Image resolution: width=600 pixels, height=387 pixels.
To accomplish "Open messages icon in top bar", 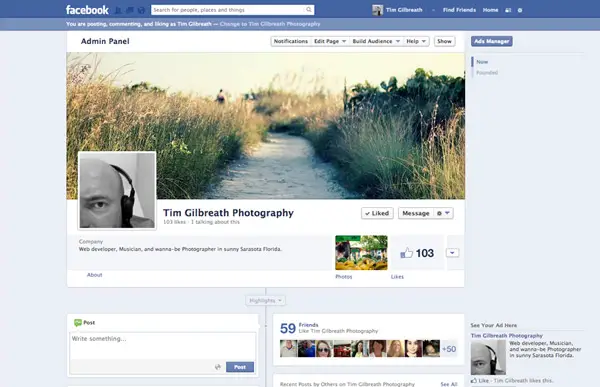I will 130,10.
